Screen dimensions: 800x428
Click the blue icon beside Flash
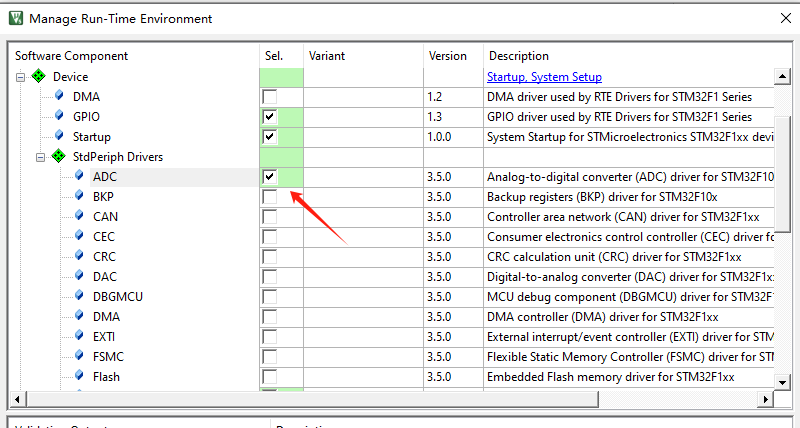tap(79, 375)
